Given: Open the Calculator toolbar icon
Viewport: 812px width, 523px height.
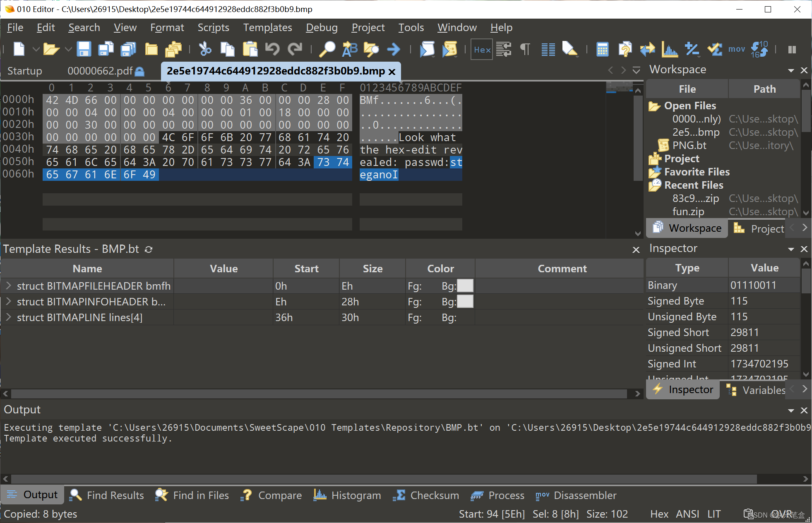Looking at the screenshot, I should pyautogui.click(x=602, y=49).
